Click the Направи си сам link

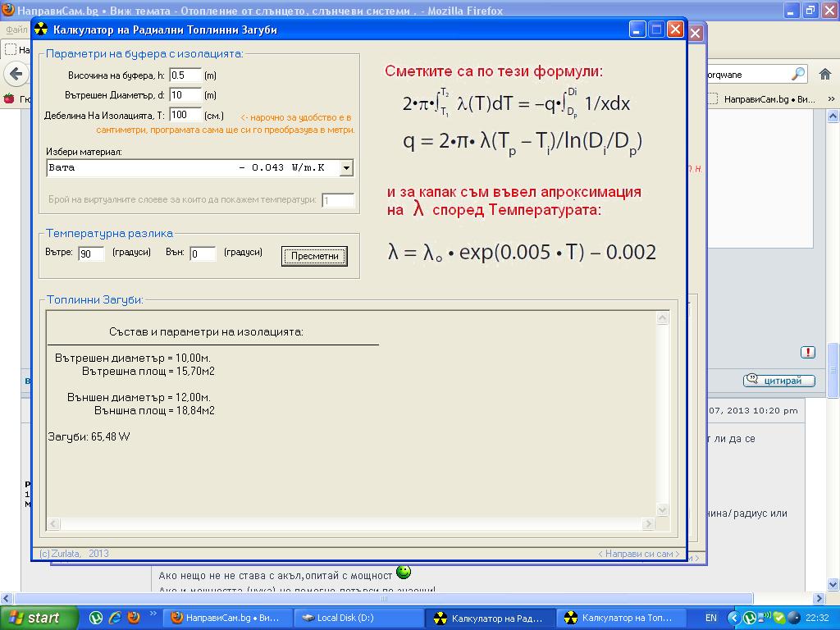pyautogui.click(x=639, y=554)
